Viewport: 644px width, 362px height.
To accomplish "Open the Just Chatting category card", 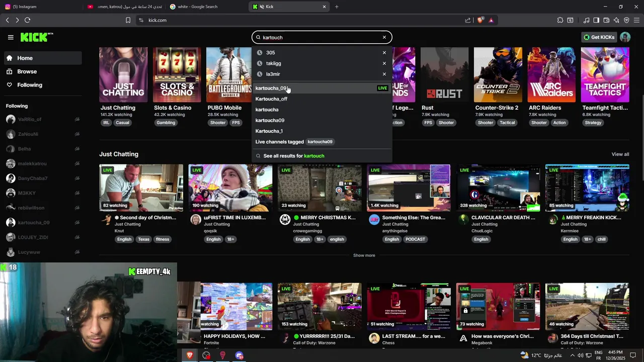I will tap(123, 75).
